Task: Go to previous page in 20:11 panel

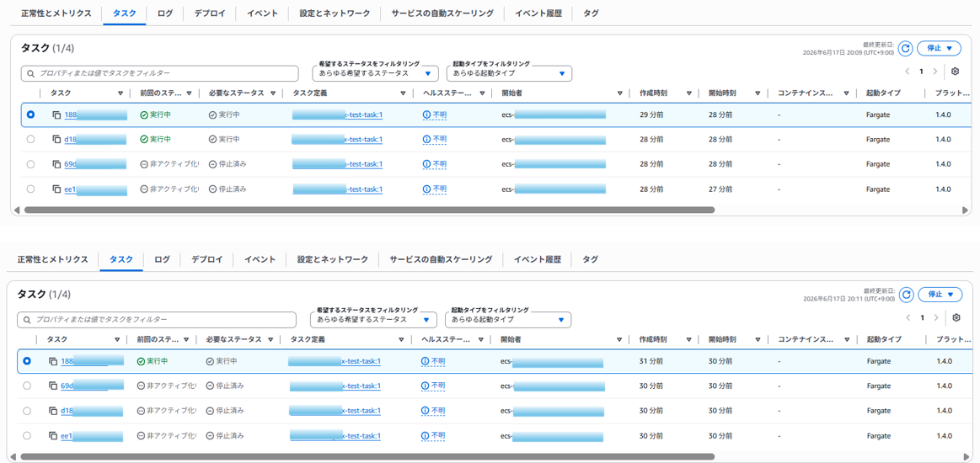Action: (908, 317)
